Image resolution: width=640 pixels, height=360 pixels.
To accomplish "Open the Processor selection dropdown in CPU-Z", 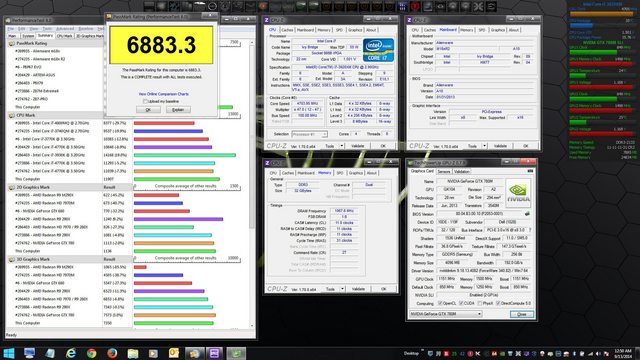I will click(309, 134).
